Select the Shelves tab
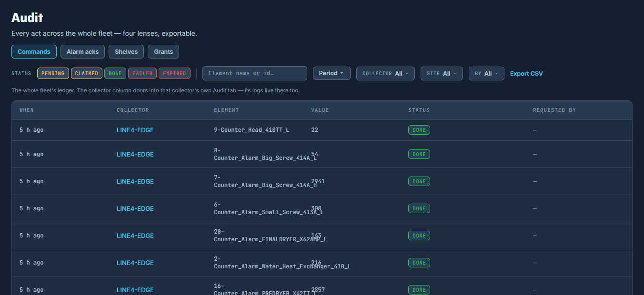Screen dimensions: 644x295 (x=126, y=51)
